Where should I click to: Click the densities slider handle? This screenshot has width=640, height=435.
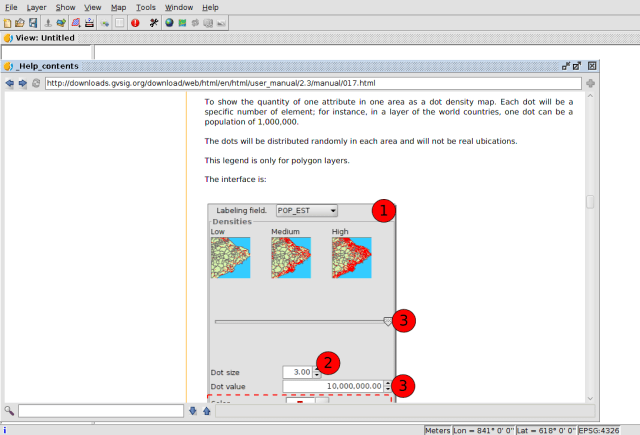388,321
